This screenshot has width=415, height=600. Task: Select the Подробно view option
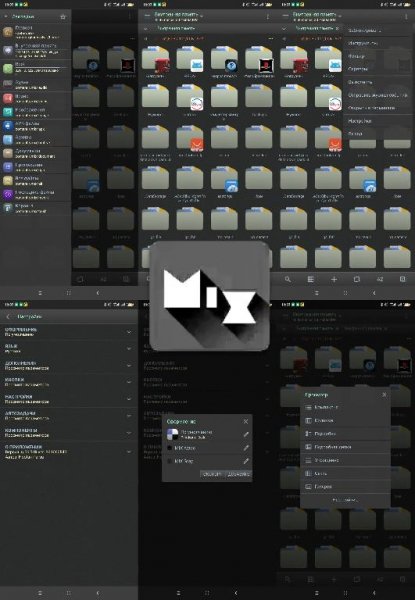pyautogui.click(x=345, y=434)
